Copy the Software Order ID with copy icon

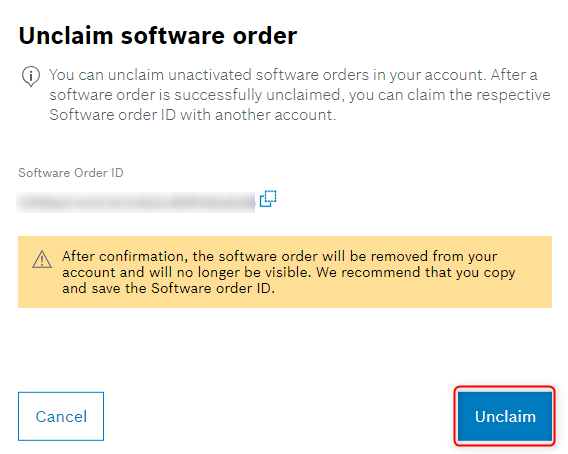click(x=268, y=199)
